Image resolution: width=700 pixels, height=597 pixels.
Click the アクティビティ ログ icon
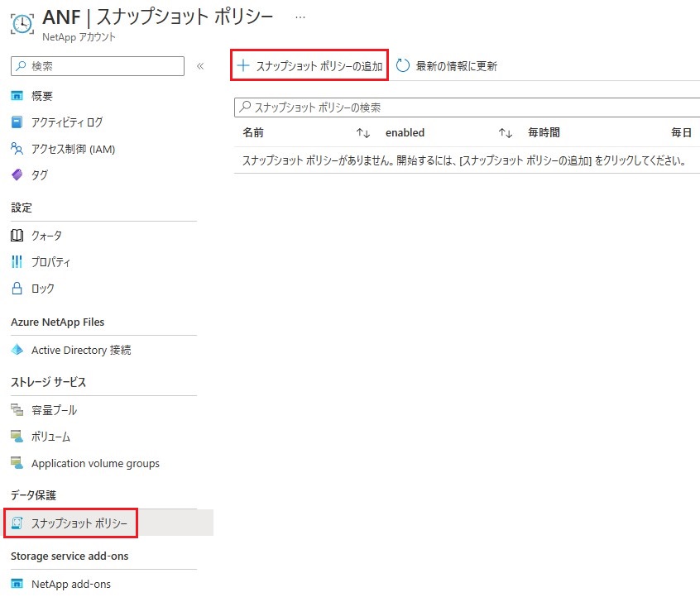pos(17,122)
